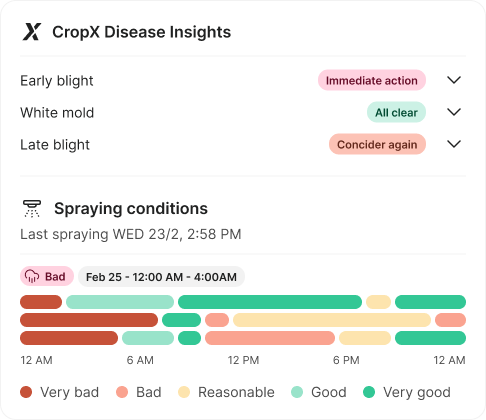
Task: Click the Concider again status badge
Action: (377, 144)
